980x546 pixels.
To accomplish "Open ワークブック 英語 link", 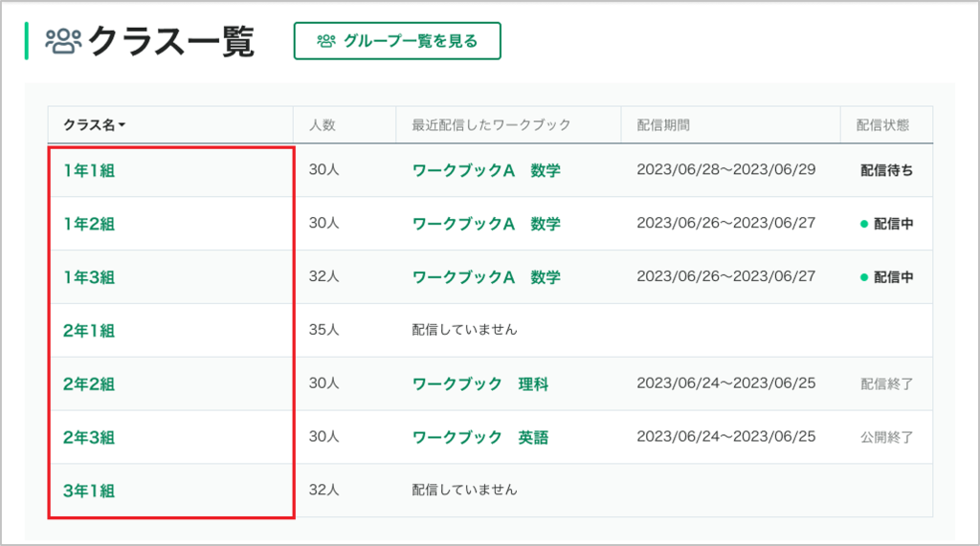I will point(480,437).
